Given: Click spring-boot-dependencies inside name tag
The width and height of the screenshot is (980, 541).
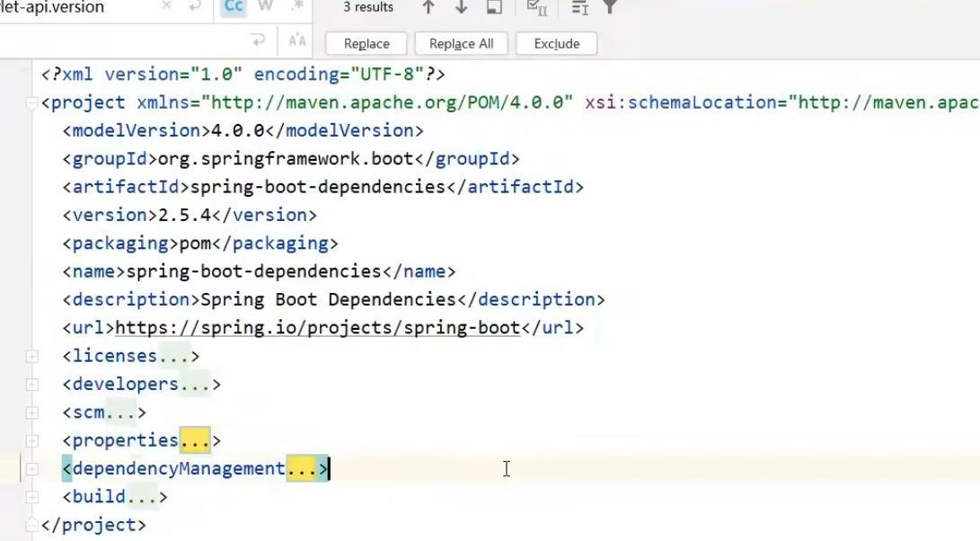Looking at the screenshot, I should click(253, 271).
